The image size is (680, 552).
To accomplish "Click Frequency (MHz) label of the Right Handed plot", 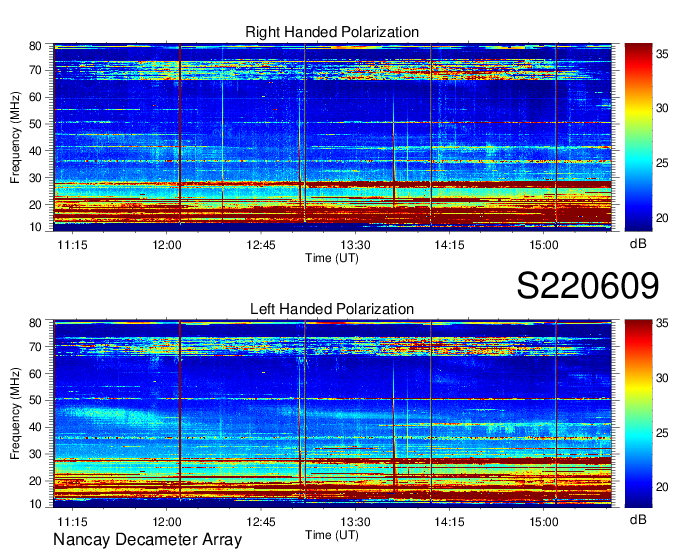I will 15,137.
